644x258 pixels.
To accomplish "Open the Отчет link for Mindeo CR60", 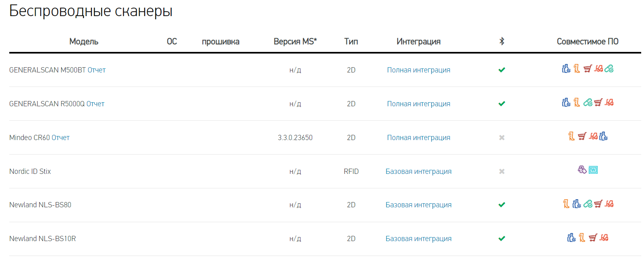I will pos(60,138).
